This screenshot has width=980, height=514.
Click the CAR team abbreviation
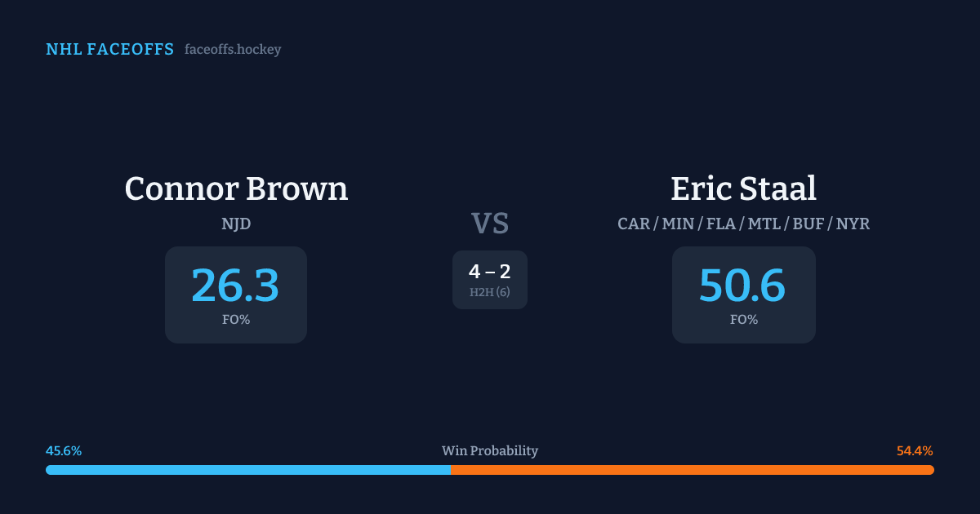[634, 224]
